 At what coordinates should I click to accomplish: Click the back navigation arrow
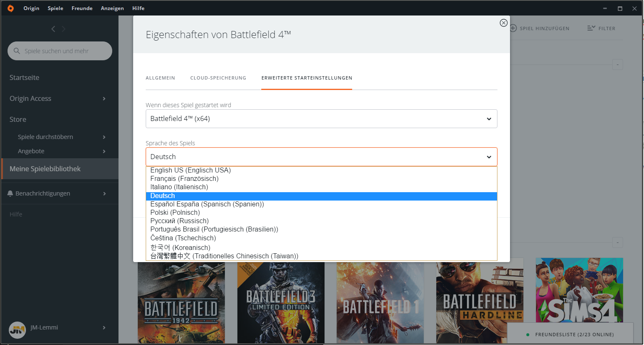(x=53, y=29)
